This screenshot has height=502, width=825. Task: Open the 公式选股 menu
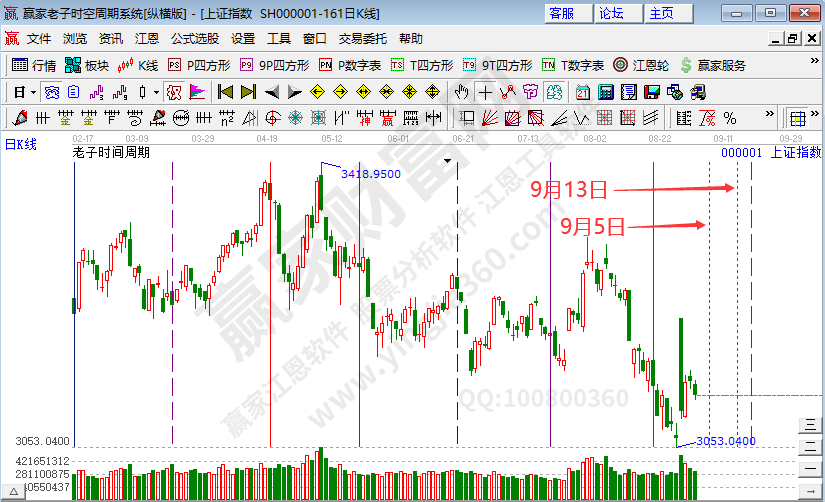point(196,39)
